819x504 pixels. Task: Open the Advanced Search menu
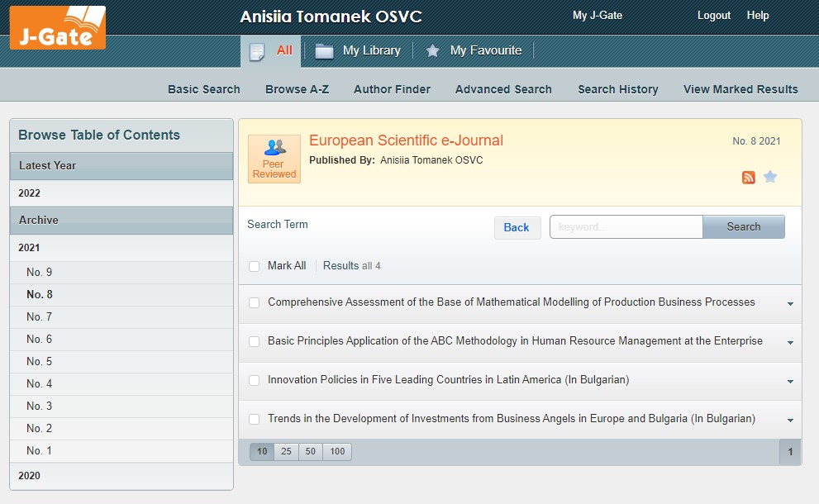pos(503,89)
